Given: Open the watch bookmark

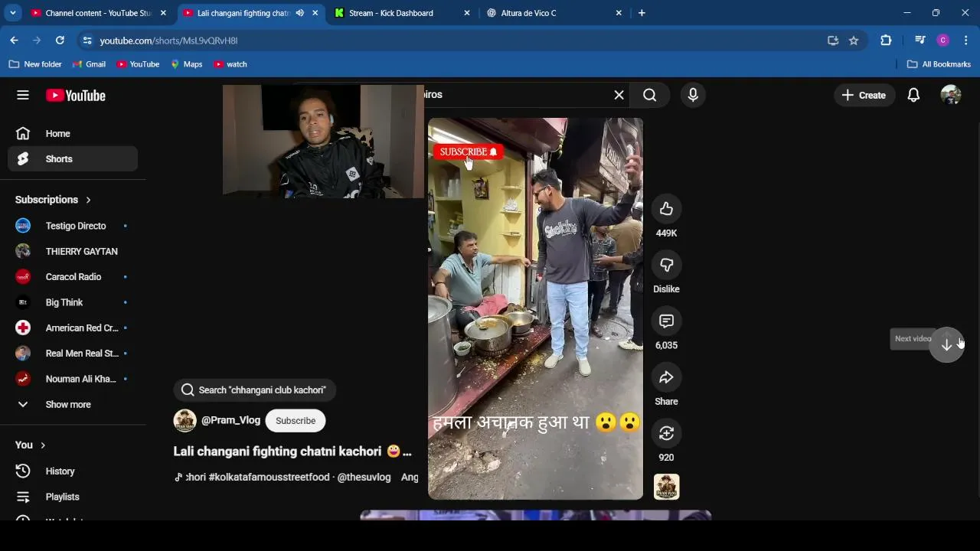Looking at the screenshot, I should point(230,64).
